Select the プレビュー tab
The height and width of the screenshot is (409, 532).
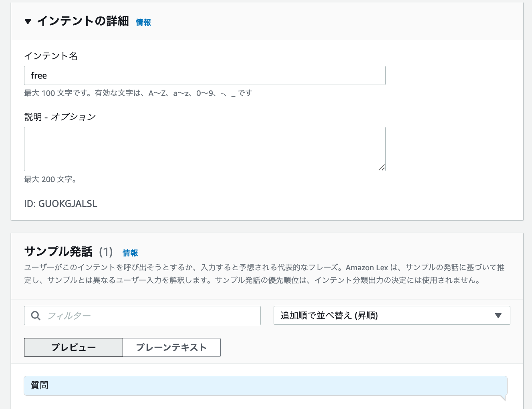tap(73, 347)
